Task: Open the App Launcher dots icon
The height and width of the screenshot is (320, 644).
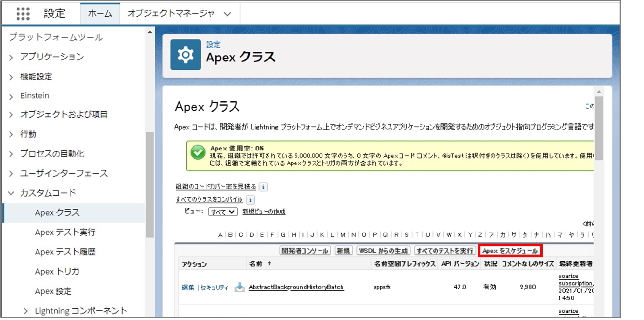Action: point(23,14)
